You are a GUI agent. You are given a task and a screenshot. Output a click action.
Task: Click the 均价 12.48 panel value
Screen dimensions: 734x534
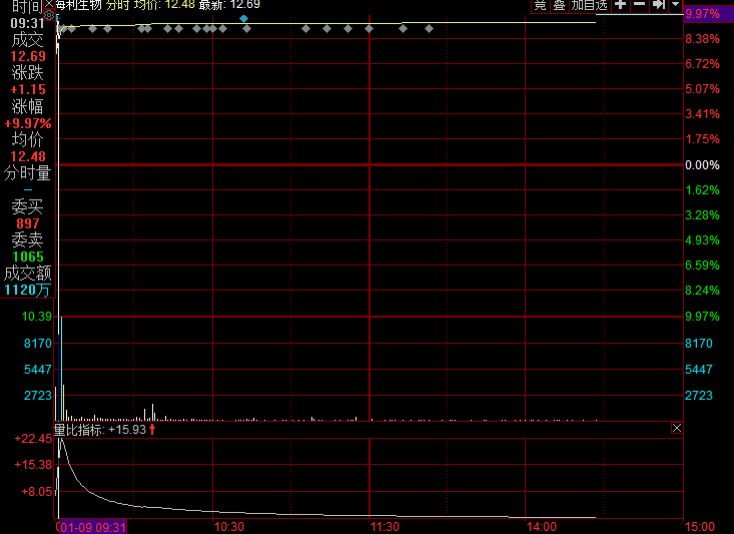[x=28, y=156]
